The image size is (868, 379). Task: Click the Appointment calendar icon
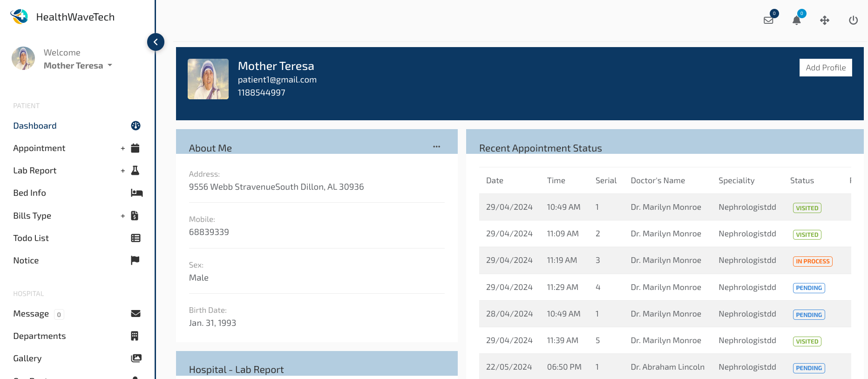click(x=135, y=148)
